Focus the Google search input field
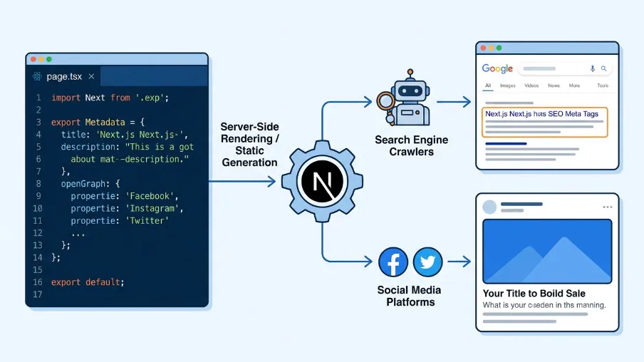 tap(565, 68)
